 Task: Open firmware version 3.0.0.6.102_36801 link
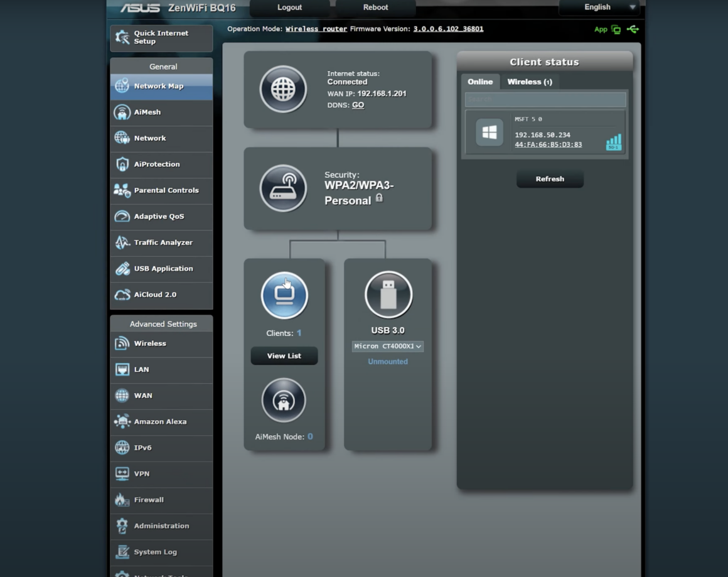(449, 29)
